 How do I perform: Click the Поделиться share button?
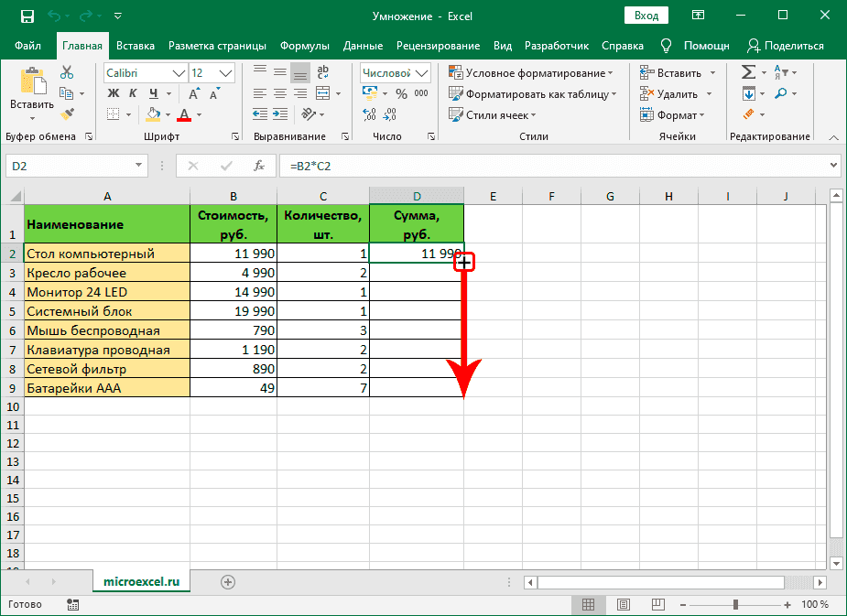coord(786,46)
